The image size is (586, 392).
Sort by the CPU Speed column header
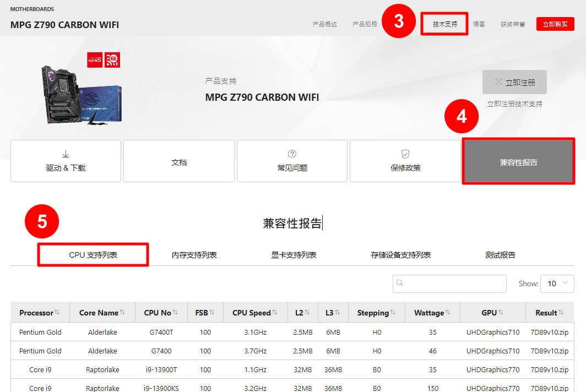click(251, 313)
